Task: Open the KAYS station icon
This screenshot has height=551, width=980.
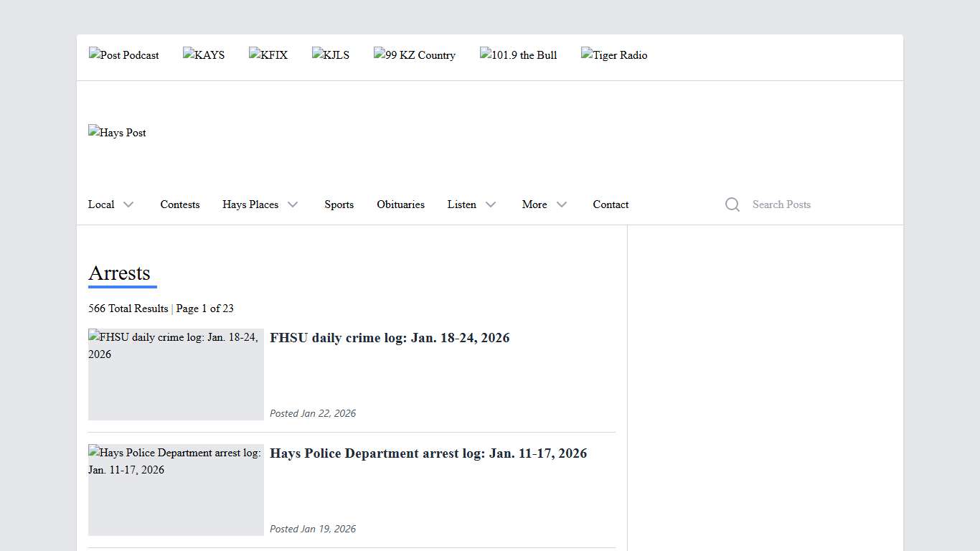Action: pyautogui.click(x=204, y=55)
